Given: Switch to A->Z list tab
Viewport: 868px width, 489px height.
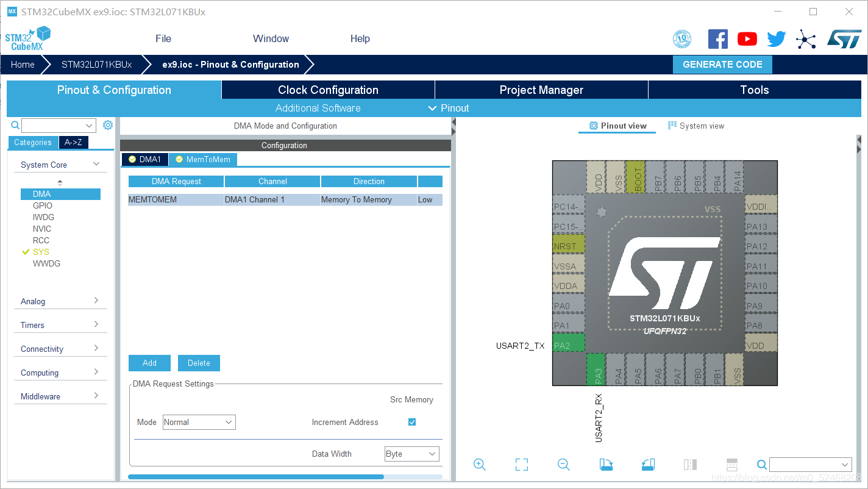Looking at the screenshot, I should (x=73, y=142).
